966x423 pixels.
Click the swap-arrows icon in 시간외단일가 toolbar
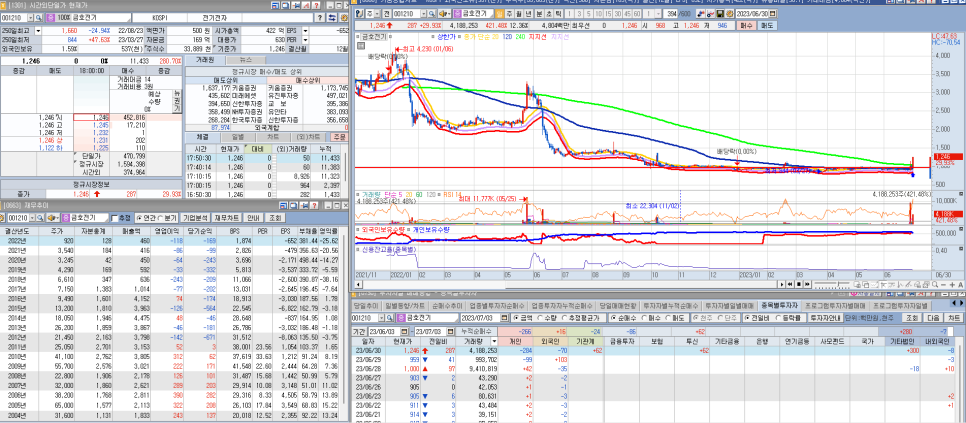point(331,18)
